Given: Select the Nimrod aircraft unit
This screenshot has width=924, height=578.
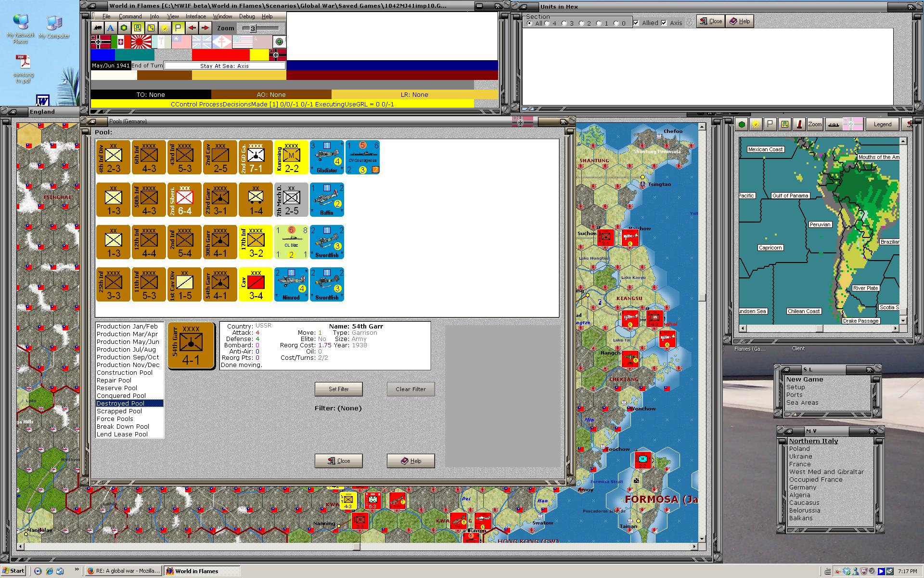Looking at the screenshot, I should [x=291, y=284].
